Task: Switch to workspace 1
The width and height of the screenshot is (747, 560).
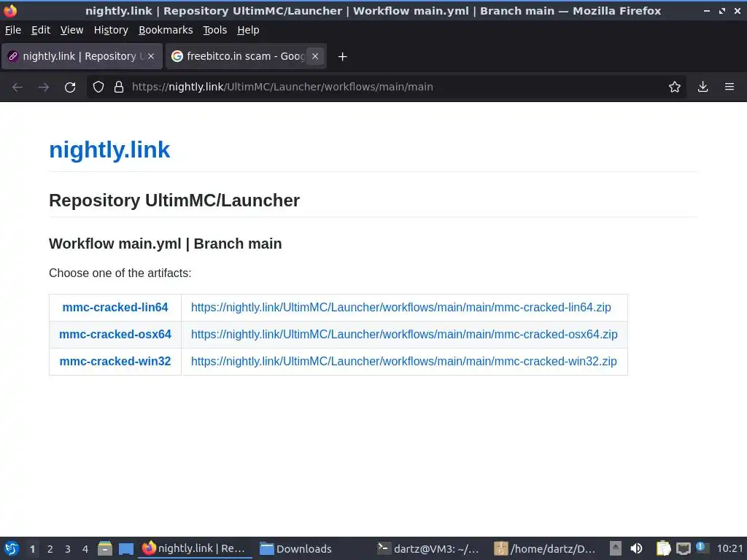Action: pos(32,549)
